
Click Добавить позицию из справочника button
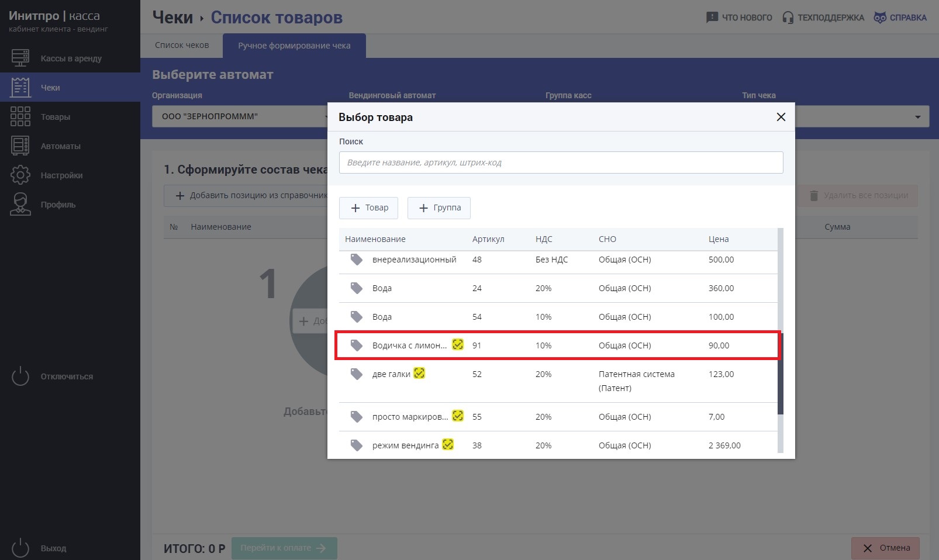pos(246,195)
